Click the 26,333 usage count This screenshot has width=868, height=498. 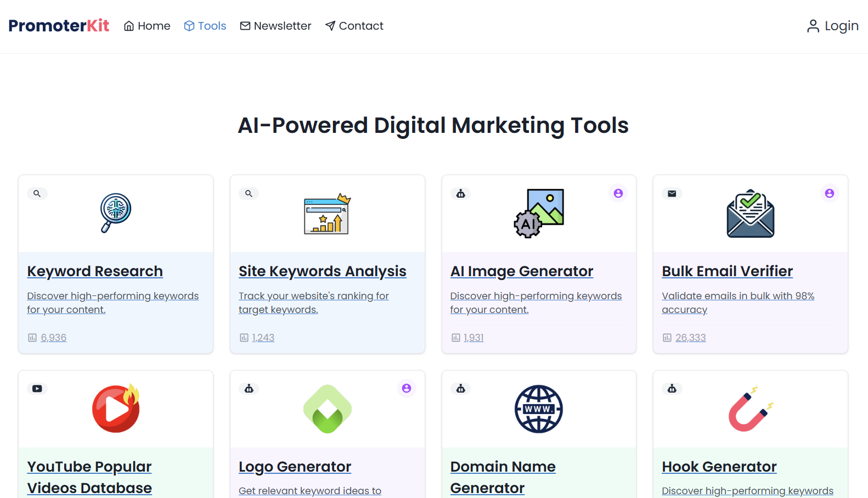point(691,338)
